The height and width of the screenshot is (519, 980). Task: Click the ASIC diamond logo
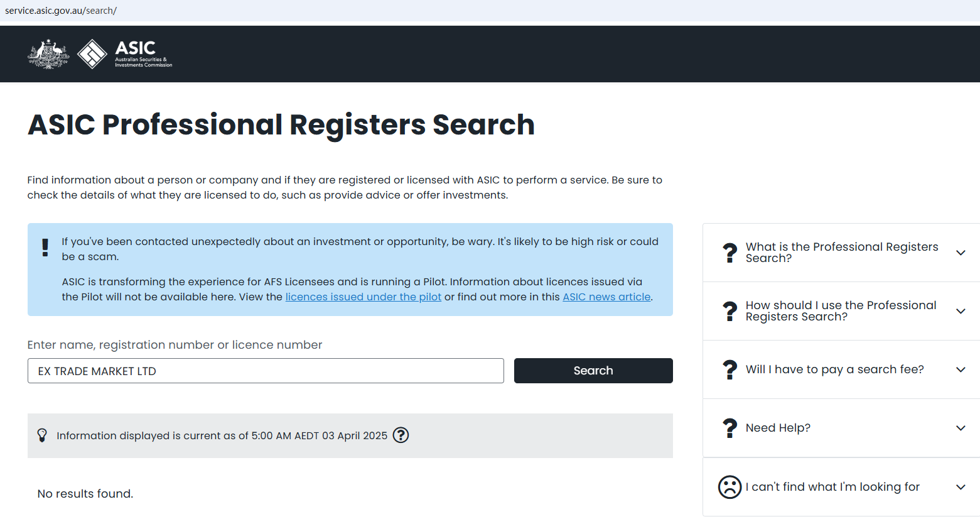(92, 54)
